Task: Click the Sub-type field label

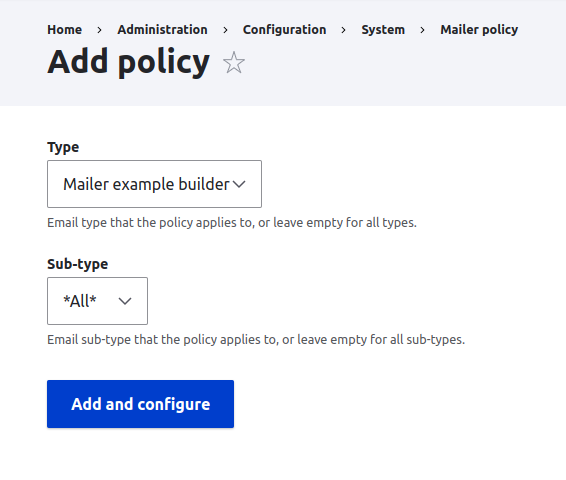Action: tap(78, 264)
